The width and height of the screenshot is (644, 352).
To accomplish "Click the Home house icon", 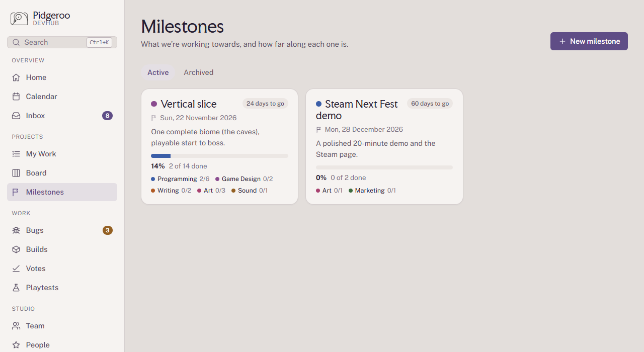I will (x=16, y=77).
